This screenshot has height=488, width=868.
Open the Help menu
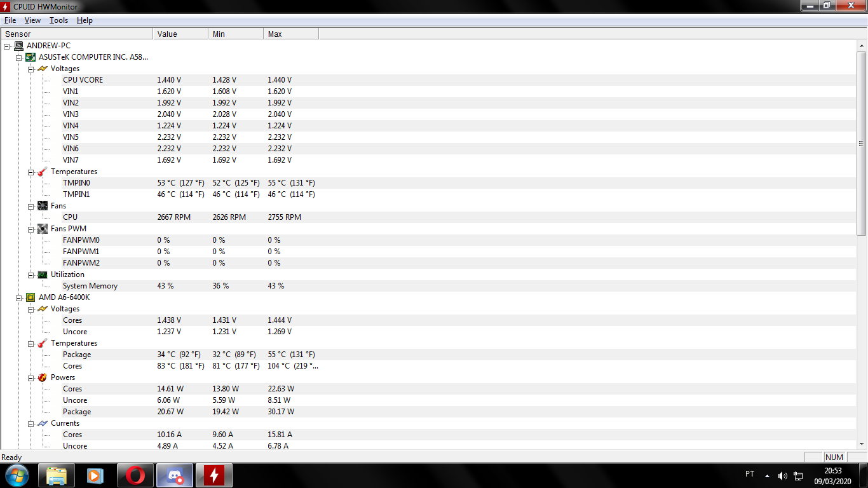coord(85,20)
